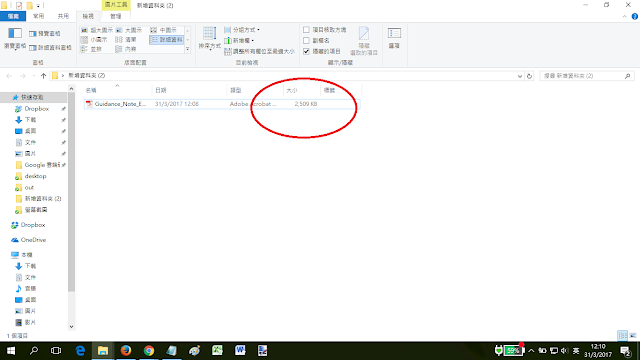The width and height of the screenshot is (640, 360).
Task: Select 內容 content layout
Action: coord(126,49)
